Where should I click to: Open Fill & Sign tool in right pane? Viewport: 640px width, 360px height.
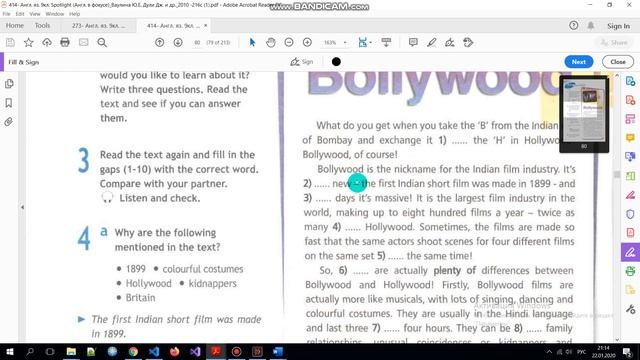(630, 252)
